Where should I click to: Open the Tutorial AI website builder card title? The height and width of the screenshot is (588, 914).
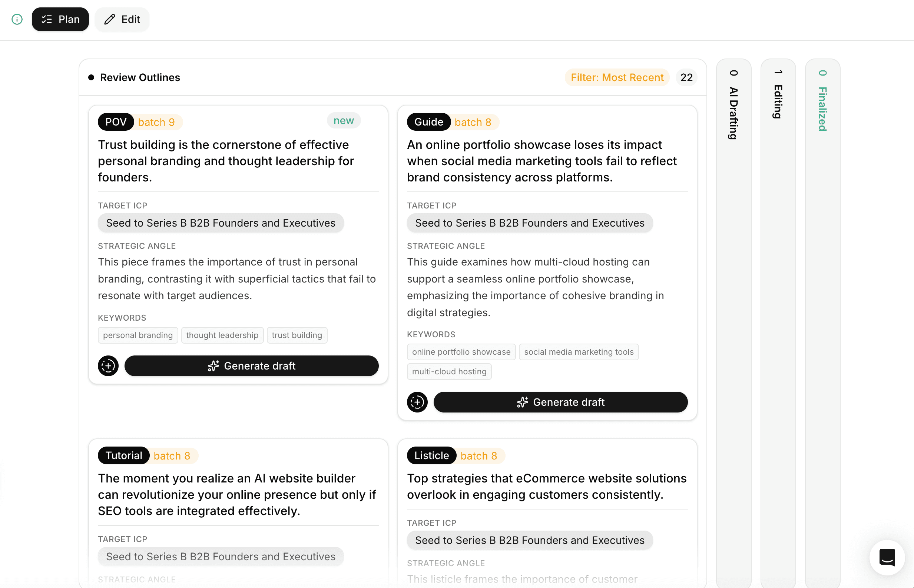click(x=237, y=494)
